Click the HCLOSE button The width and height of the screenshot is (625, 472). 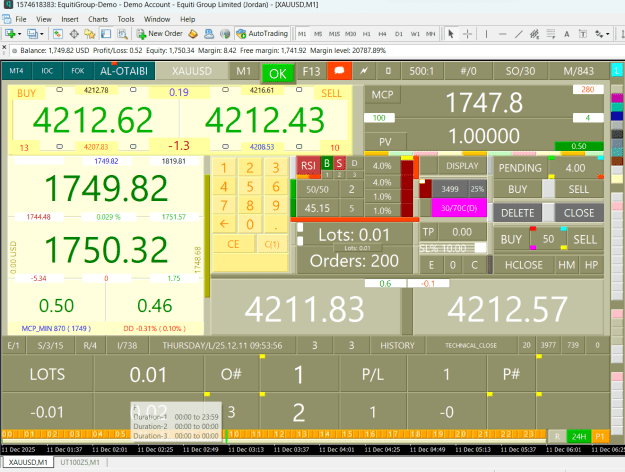[524, 265]
